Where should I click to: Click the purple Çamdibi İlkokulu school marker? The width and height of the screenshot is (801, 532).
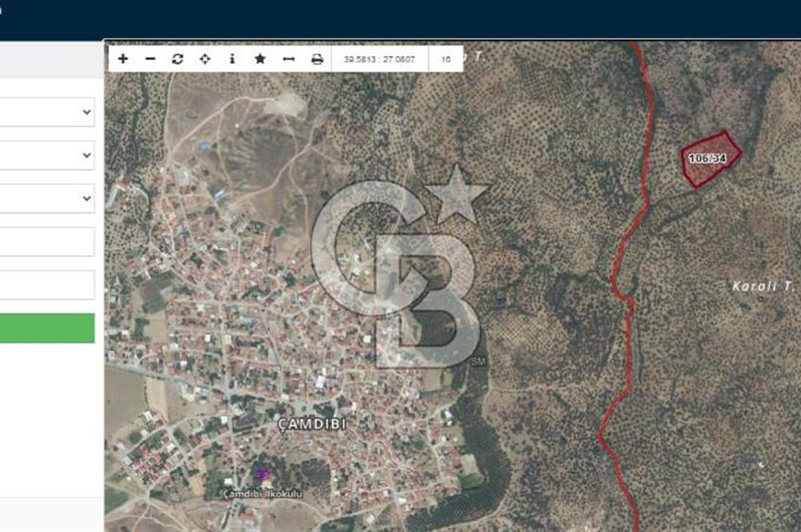tap(262, 474)
